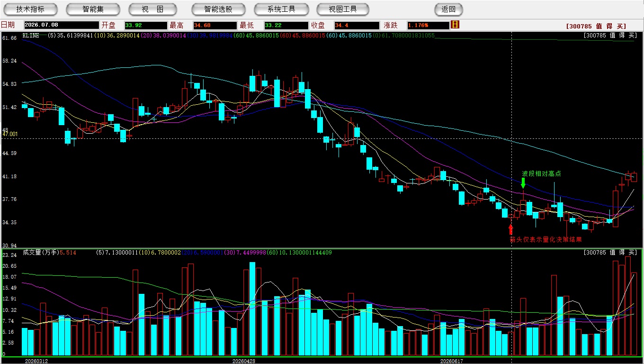644x364 pixels.
Task: Click the 20260617 date axis label
Action: tap(452, 361)
